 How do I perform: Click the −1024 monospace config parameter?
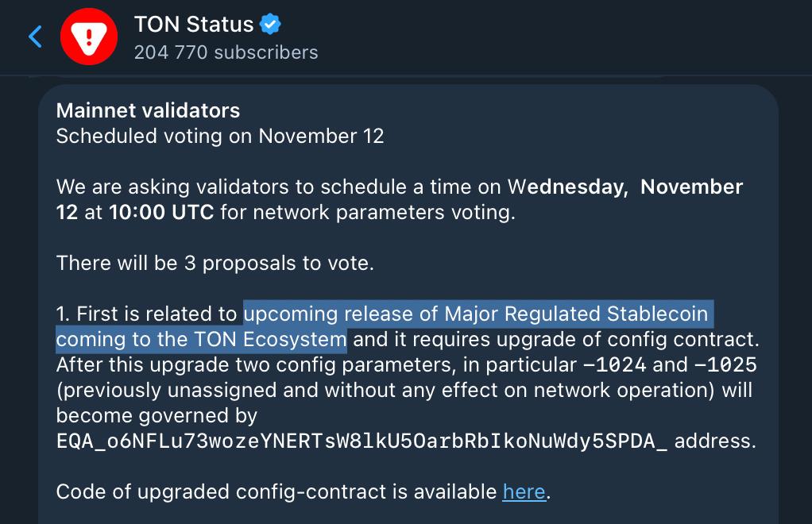[615, 365]
